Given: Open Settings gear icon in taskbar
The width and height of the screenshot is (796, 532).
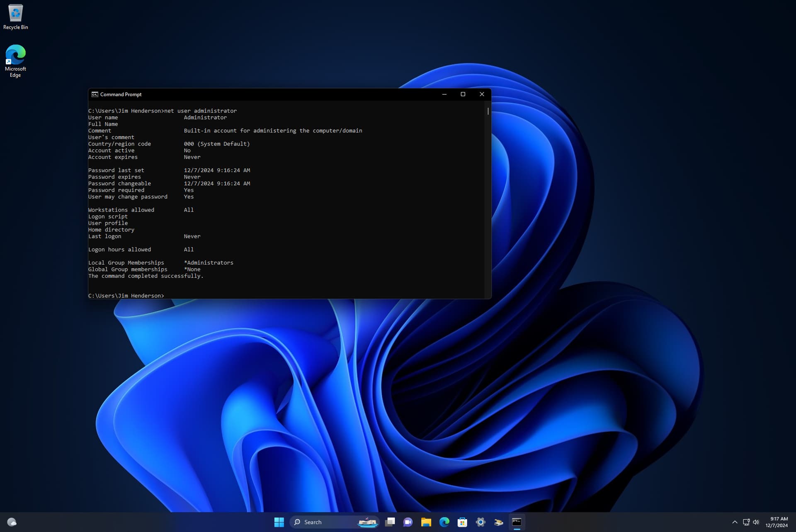Looking at the screenshot, I should pyautogui.click(x=481, y=522).
